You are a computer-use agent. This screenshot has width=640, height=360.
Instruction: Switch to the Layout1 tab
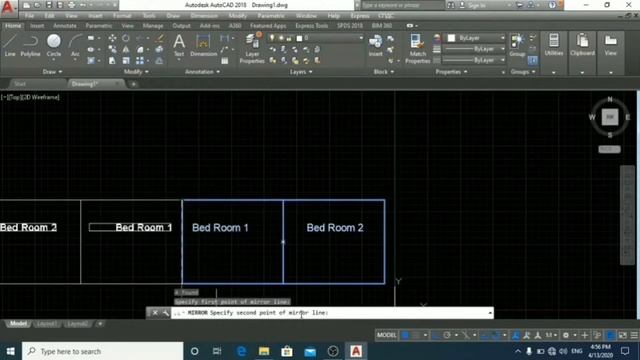tap(47, 324)
